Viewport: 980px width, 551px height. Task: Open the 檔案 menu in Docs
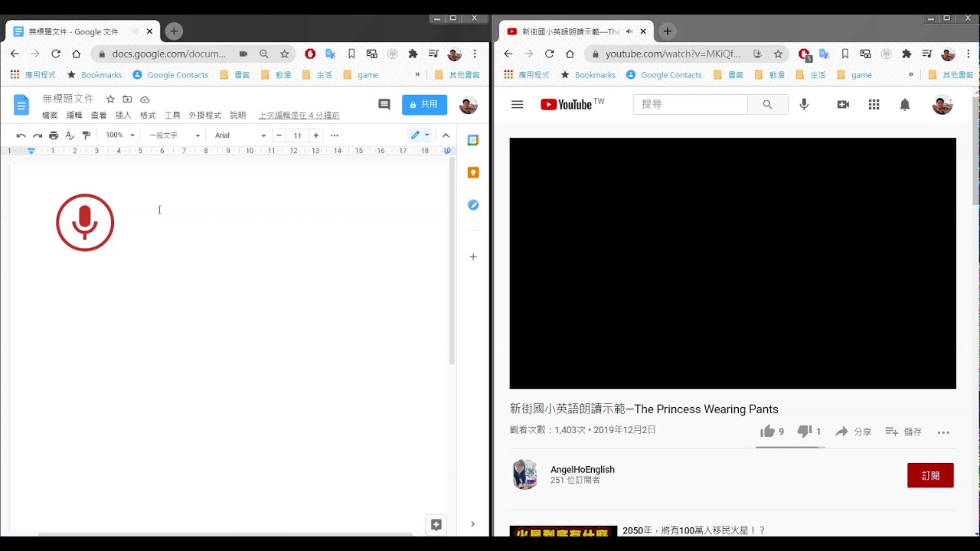click(50, 116)
